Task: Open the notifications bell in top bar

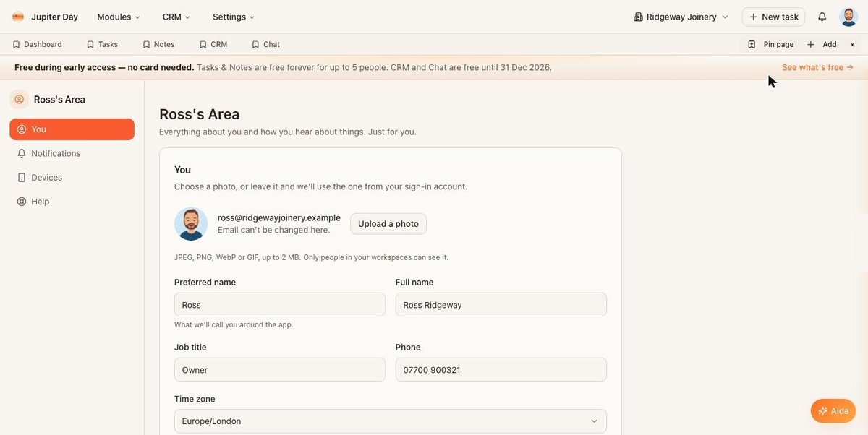Action: [822, 17]
